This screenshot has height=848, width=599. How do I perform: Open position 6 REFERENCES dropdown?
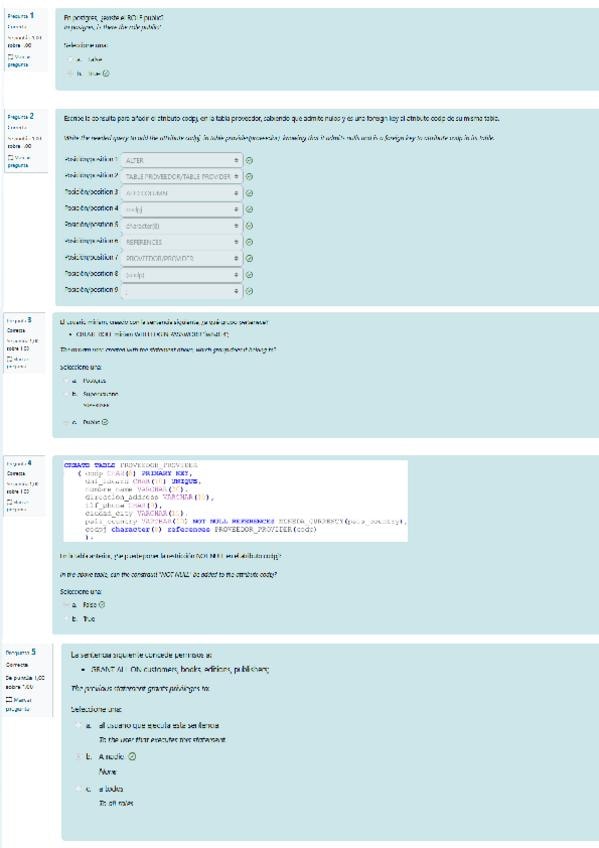(182, 242)
